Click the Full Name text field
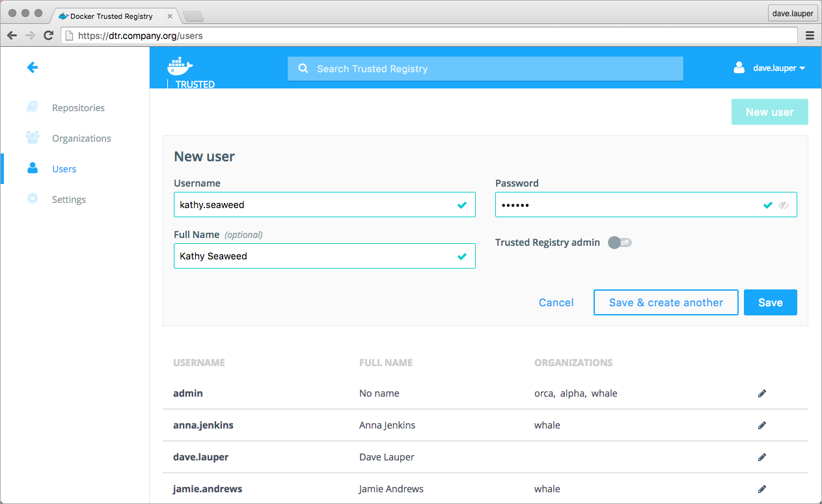This screenshot has height=504, width=822. coord(316,256)
